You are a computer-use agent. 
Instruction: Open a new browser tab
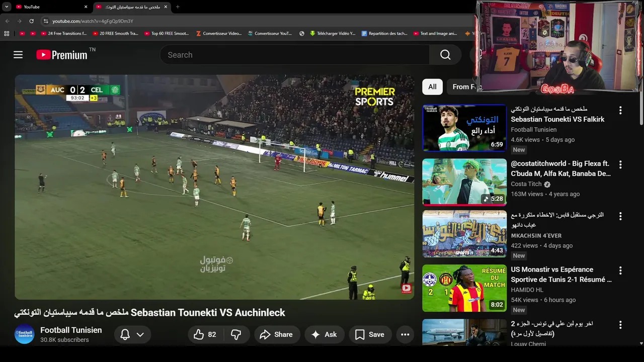coord(178,7)
